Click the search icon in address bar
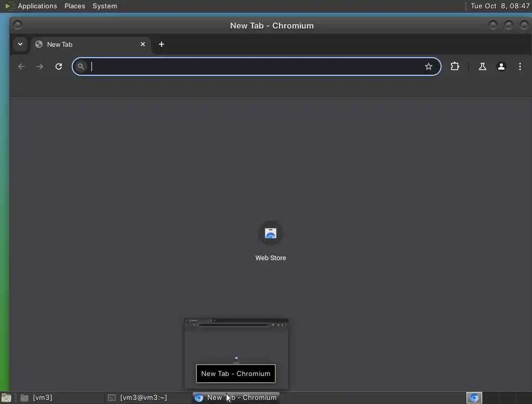This screenshot has height=404, width=532. click(x=81, y=66)
